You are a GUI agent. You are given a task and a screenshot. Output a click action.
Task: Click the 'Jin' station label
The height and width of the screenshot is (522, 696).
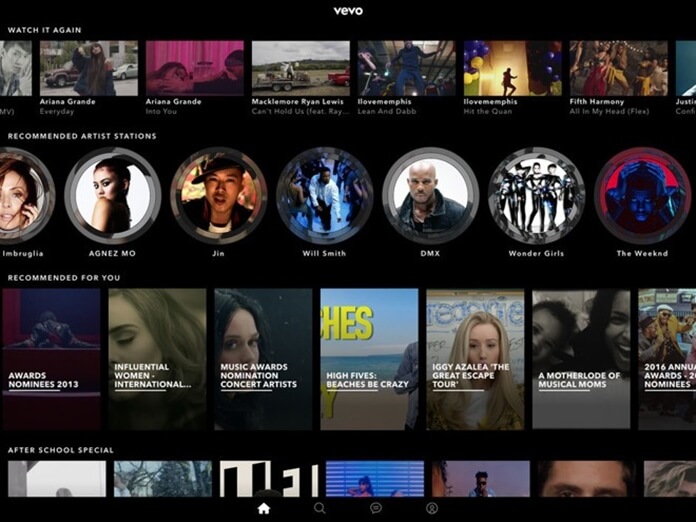tap(218, 253)
